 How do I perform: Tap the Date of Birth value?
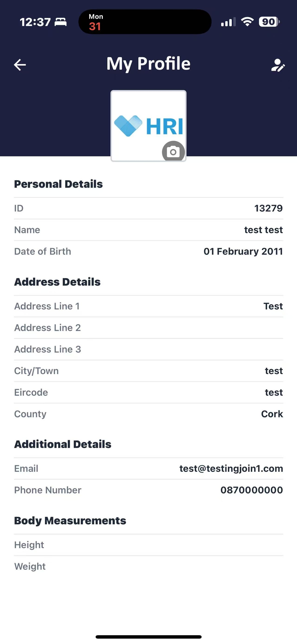click(x=243, y=251)
